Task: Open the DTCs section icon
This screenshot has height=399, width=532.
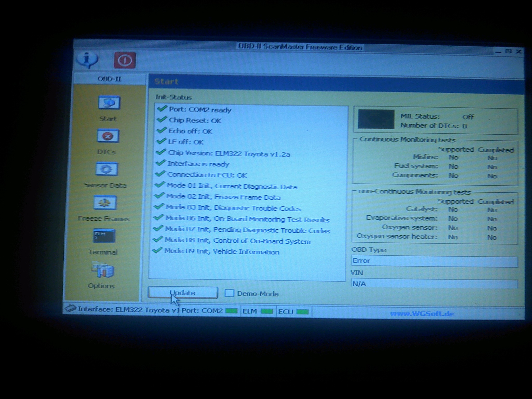Action: [x=108, y=136]
